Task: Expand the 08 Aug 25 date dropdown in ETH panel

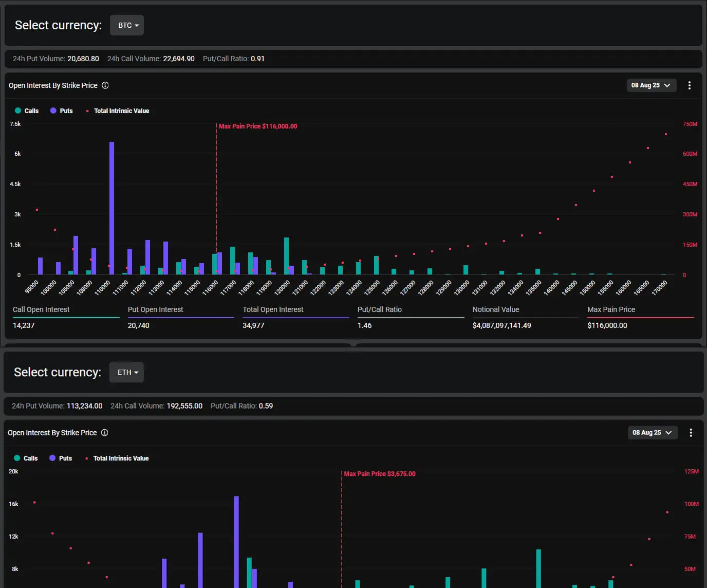Action: (653, 433)
